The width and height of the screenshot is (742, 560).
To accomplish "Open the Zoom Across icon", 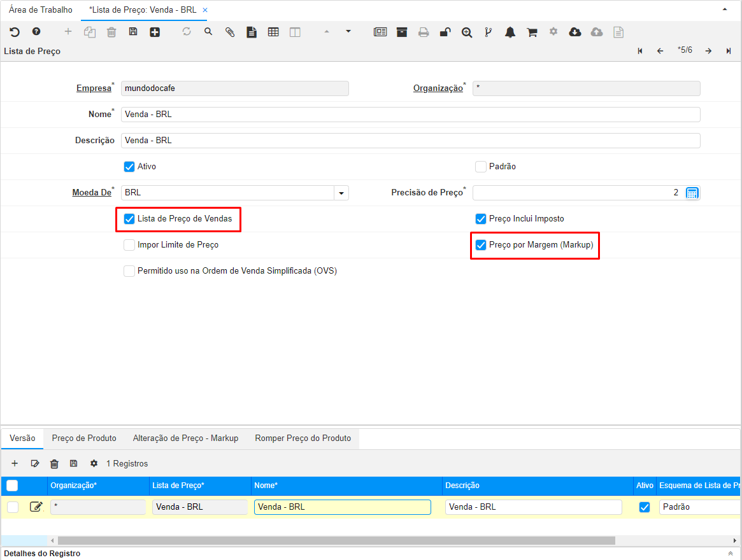I will coord(467,32).
